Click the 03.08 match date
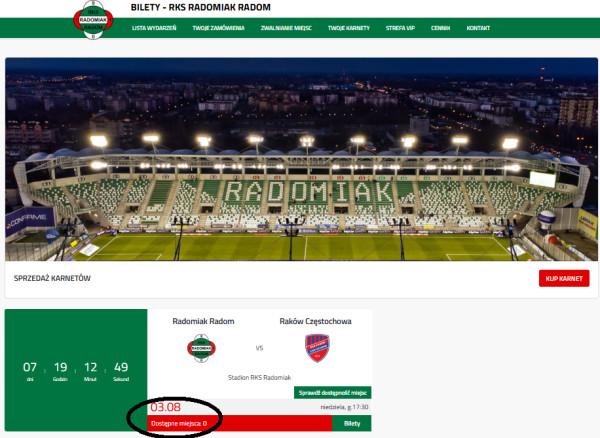The width and height of the screenshot is (600, 438). 165,407
